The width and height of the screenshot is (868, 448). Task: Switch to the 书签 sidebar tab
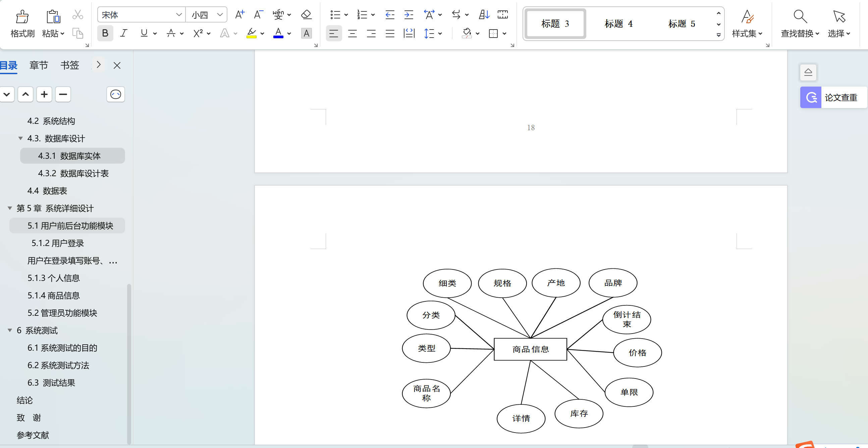click(69, 65)
